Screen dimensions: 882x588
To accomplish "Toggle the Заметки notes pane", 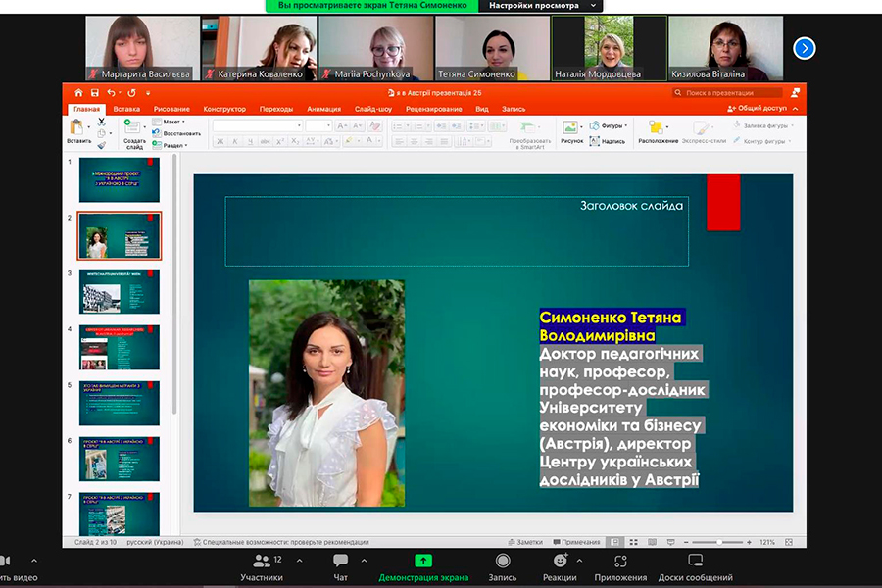I will pos(525,542).
